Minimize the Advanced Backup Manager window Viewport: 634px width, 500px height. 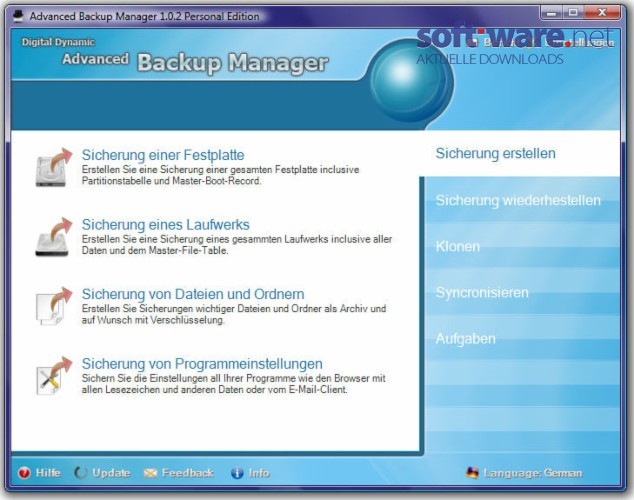click(550, 13)
